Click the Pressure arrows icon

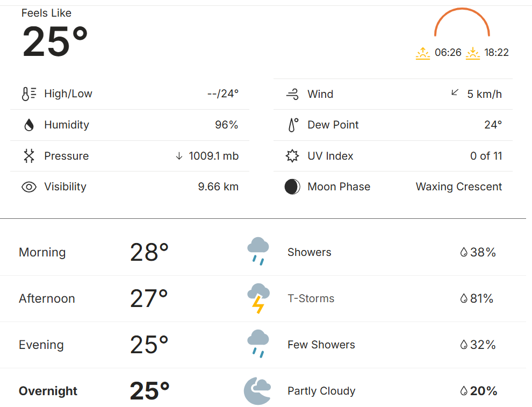pyautogui.click(x=28, y=156)
